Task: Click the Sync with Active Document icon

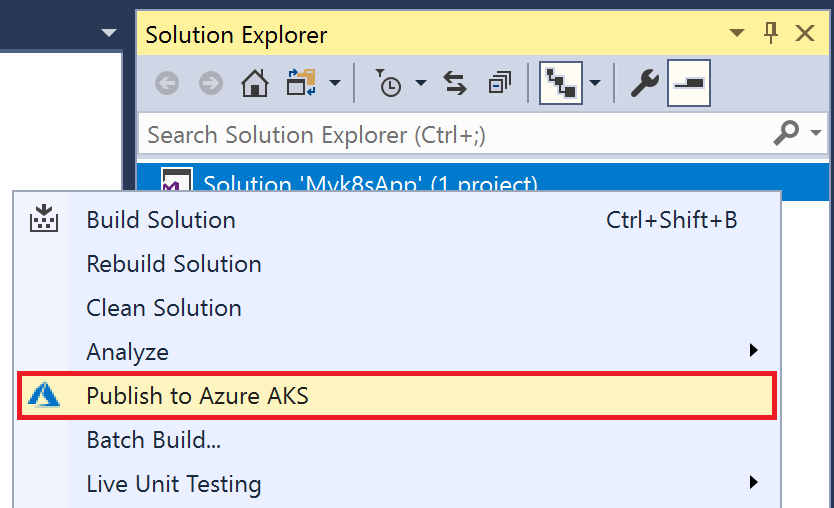Action: coord(455,84)
